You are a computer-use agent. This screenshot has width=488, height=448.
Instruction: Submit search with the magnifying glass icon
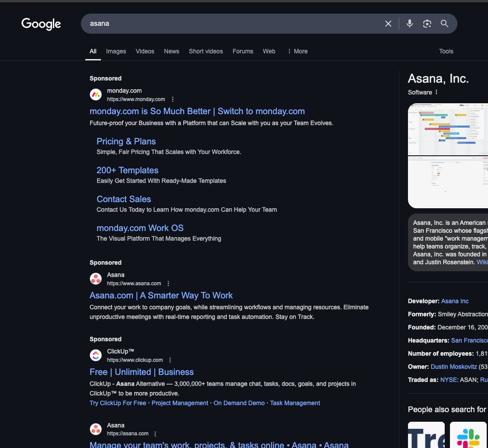pyautogui.click(x=444, y=24)
